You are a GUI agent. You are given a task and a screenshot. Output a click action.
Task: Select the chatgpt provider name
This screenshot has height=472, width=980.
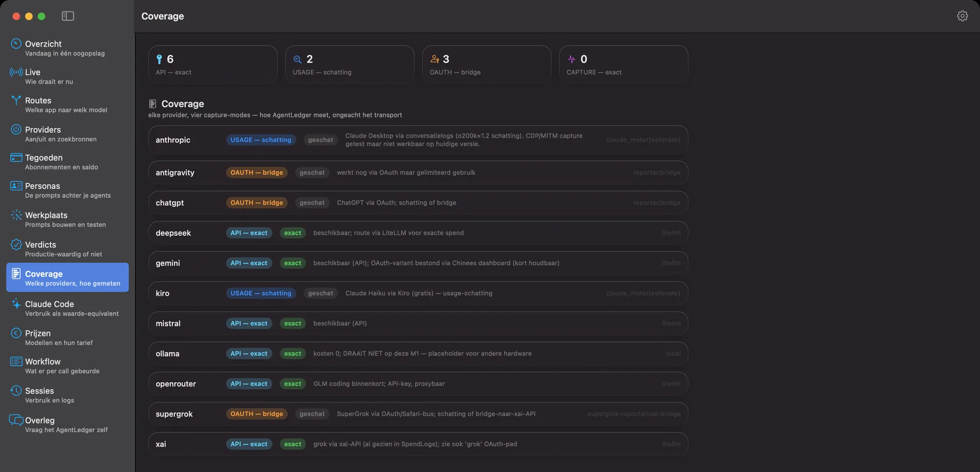pos(170,202)
